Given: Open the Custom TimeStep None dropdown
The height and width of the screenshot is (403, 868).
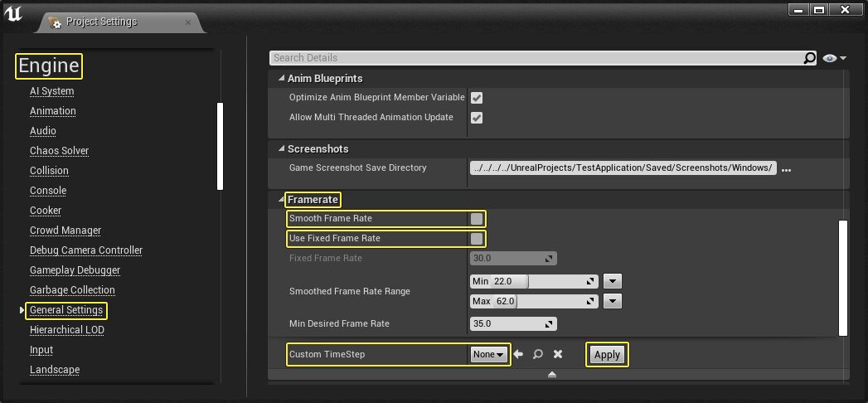Looking at the screenshot, I should (489, 354).
